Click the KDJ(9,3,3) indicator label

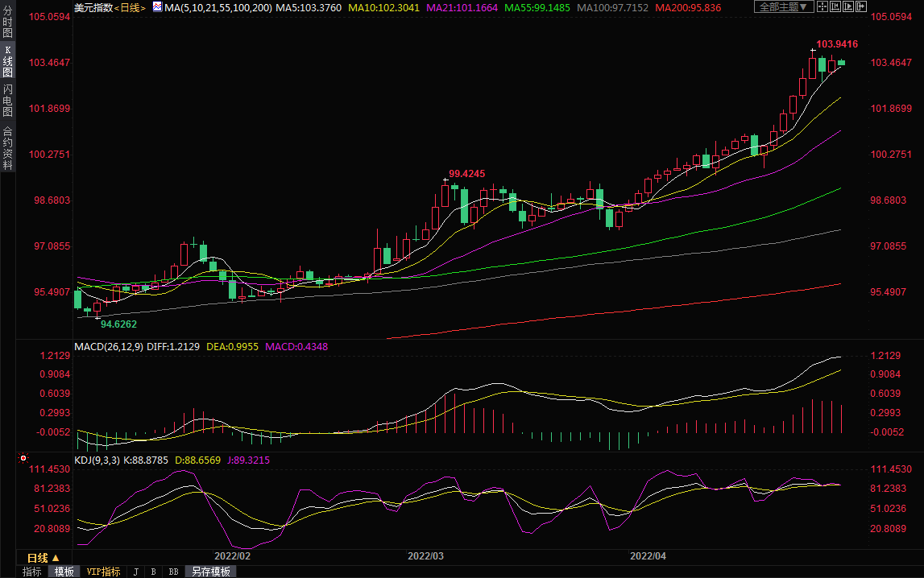(97, 460)
